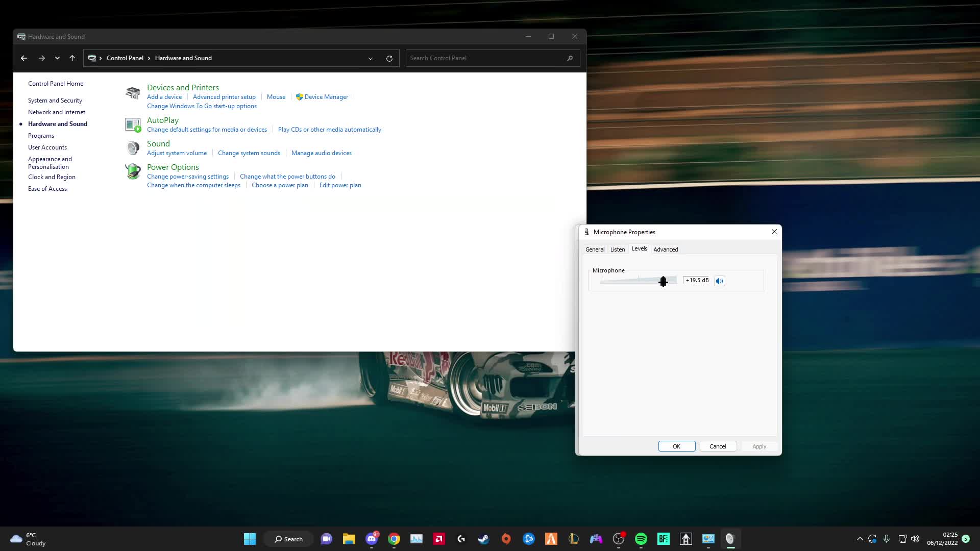Switch to the Advanced tab
This screenshot has height=551, width=980.
point(666,249)
